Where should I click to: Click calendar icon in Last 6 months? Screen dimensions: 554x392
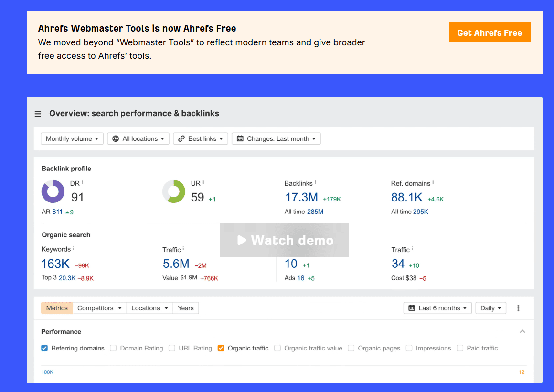[412, 308]
